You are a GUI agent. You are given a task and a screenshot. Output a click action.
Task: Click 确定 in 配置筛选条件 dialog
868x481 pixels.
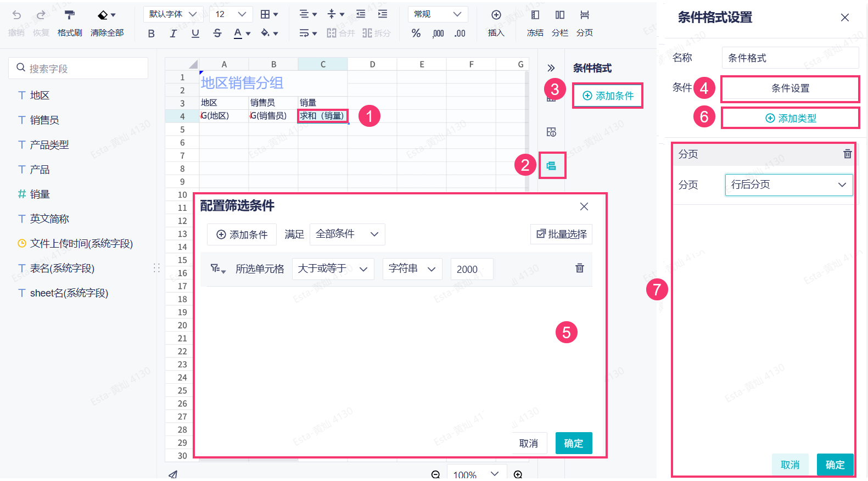pyautogui.click(x=574, y=443)
